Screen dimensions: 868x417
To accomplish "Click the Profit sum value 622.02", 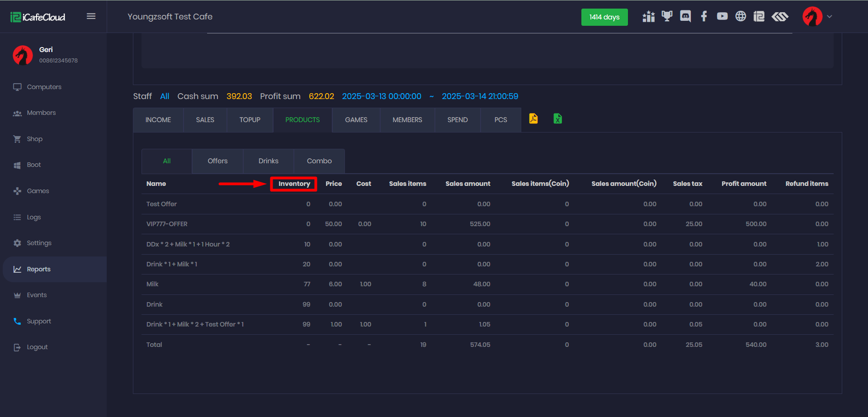I will (x=321, y=96).
